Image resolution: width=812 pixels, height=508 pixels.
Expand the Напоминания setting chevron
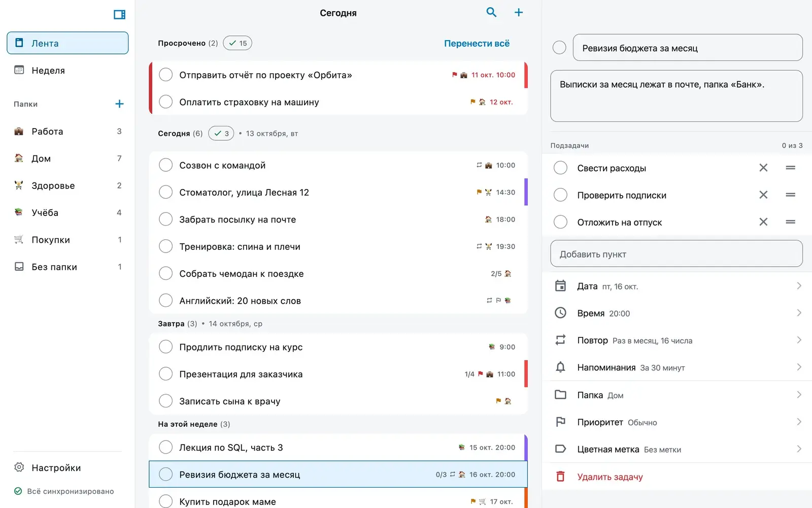point(799,367)
